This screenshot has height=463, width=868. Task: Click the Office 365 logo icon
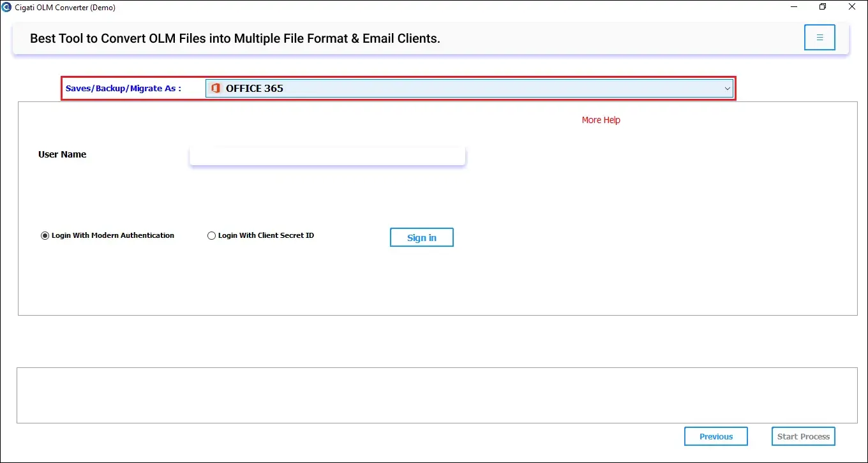tap(215, 89)
